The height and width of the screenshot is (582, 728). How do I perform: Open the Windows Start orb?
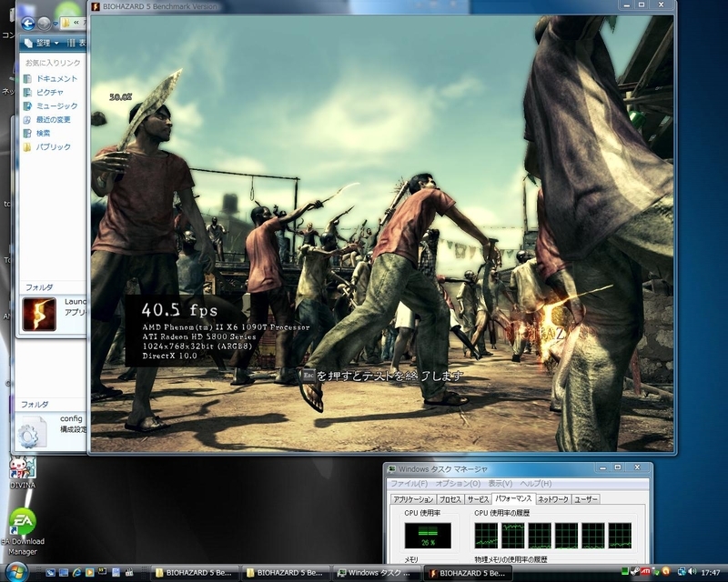point(15,572)
